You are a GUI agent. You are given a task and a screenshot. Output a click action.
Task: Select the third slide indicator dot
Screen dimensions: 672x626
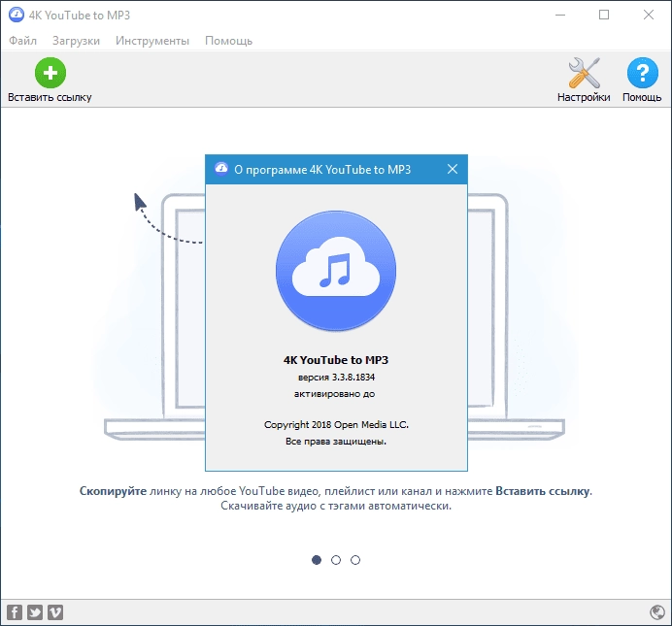(355, 560)
